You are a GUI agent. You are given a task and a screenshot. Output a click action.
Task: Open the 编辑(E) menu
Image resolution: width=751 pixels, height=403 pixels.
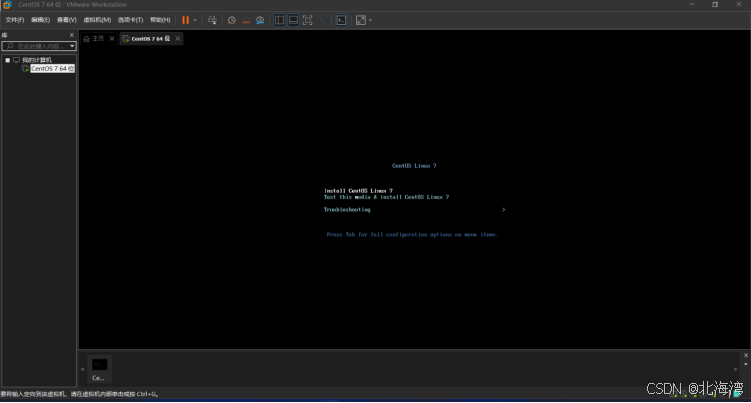tap(40, 20)
